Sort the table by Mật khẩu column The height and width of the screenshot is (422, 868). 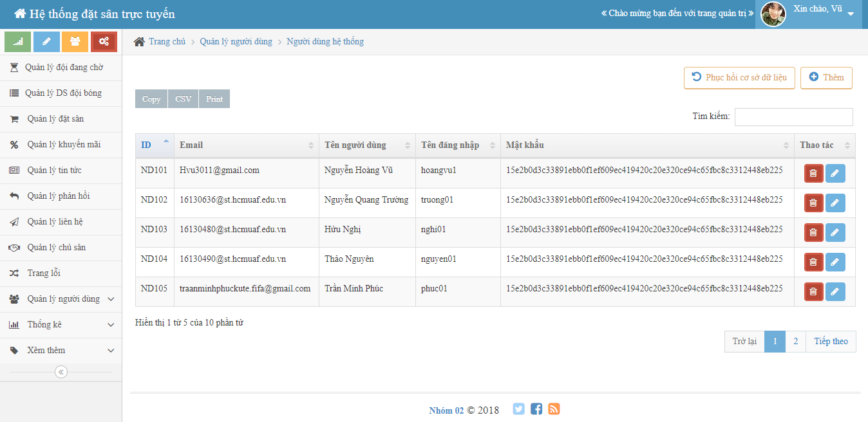[x=648, y=145]
